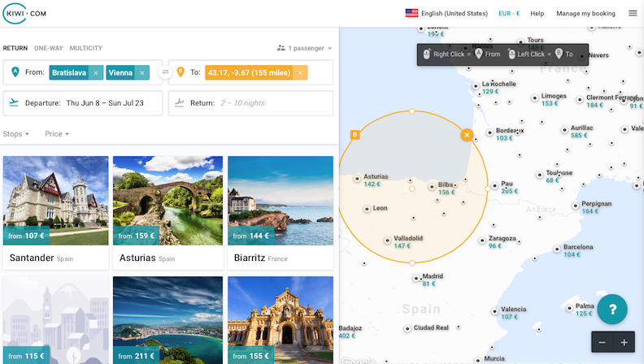Viewport: 644px width, 364px height.
Task: Click the Help link in header
Action: click(537, 14)
